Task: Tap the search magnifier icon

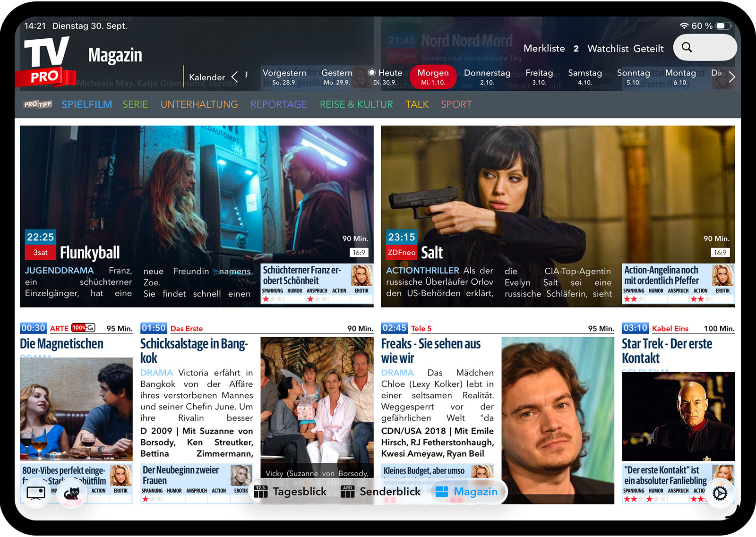Action: click(687, 47)
